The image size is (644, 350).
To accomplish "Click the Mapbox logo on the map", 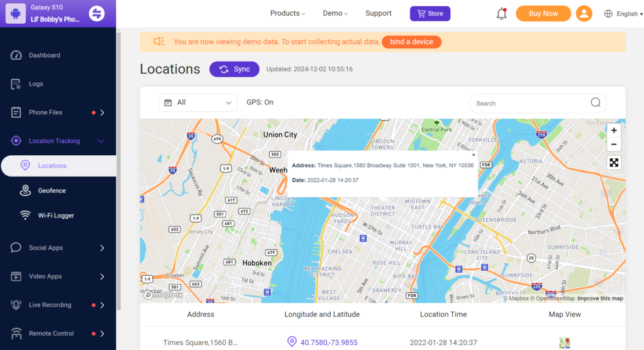I will pyautogui.click(x=164, y=295).
